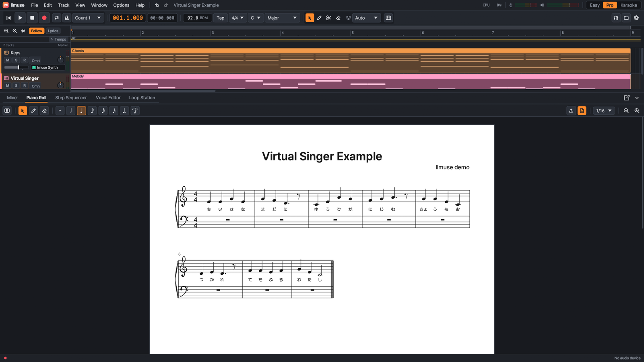This screenshot has height=362, width=644.
Task: Open the Options menu
Action: (121, 5)
